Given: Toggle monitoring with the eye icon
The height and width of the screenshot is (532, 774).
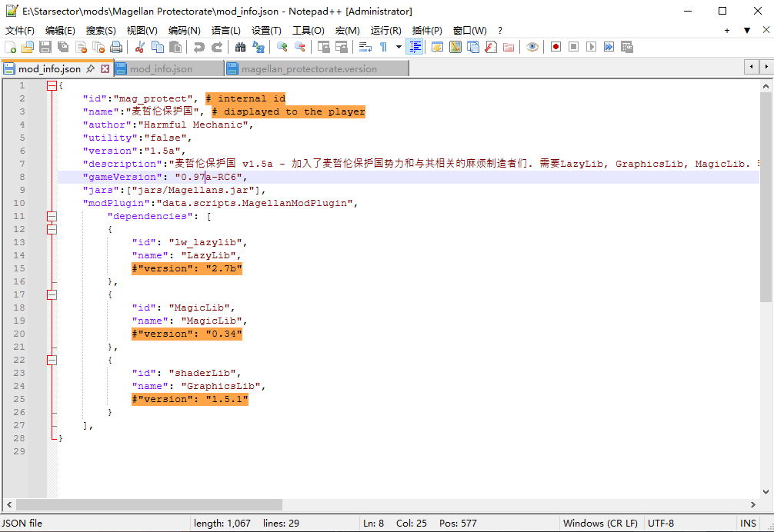Looking at the screenshot, I should point(532,47).
